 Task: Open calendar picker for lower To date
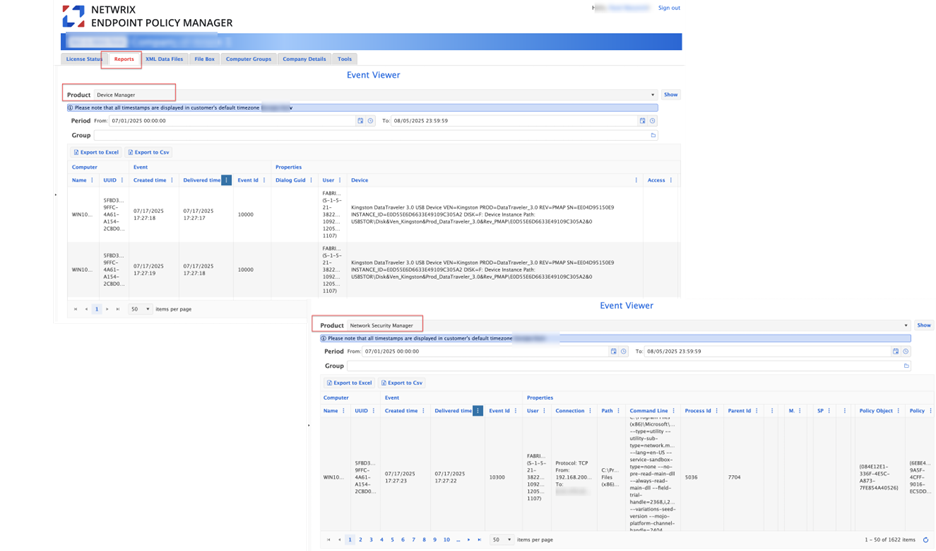click(x=895, y=352)
